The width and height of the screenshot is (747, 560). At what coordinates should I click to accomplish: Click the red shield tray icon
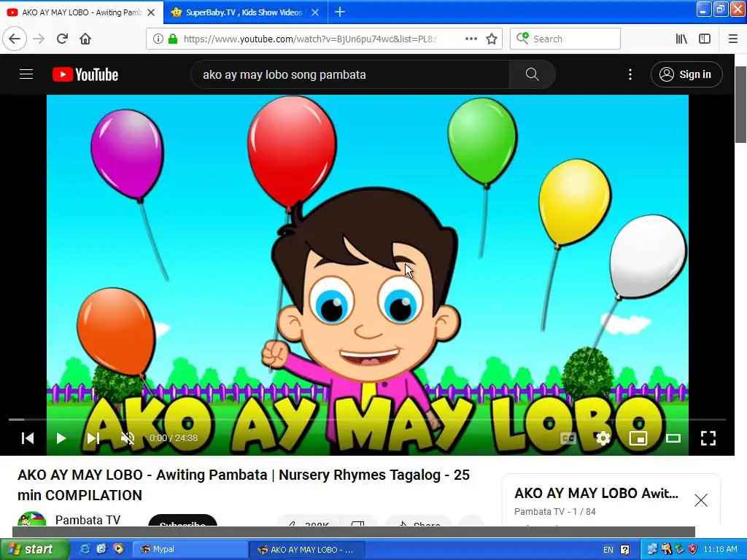click(x=693, y=549)
